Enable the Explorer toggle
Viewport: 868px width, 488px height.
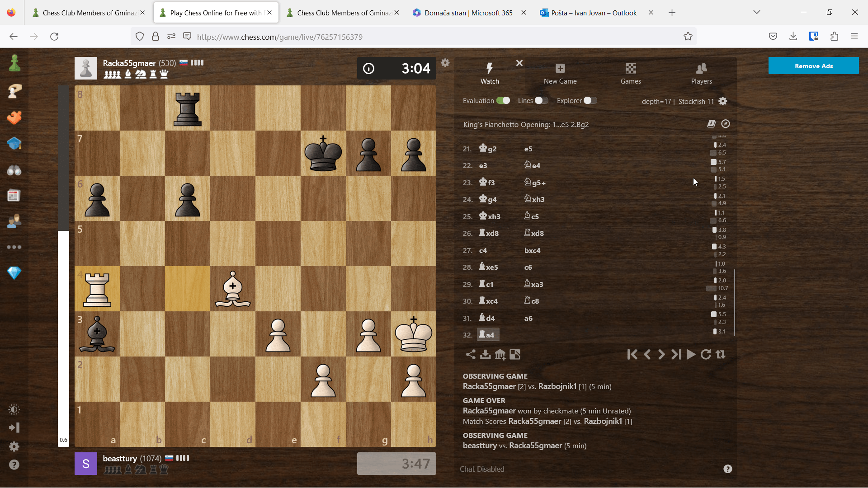(590, 101)
